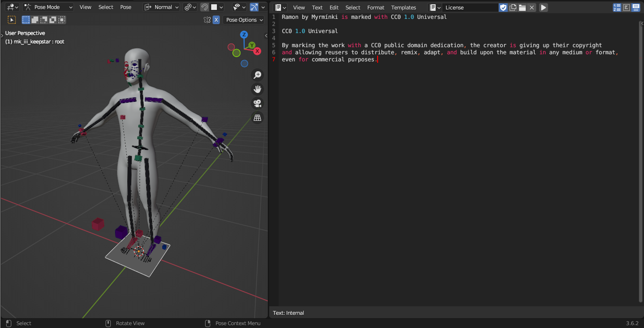Open the Pose Options dropdown
The height and width of the screenshot is (328, 644).
tap(244, 20)
